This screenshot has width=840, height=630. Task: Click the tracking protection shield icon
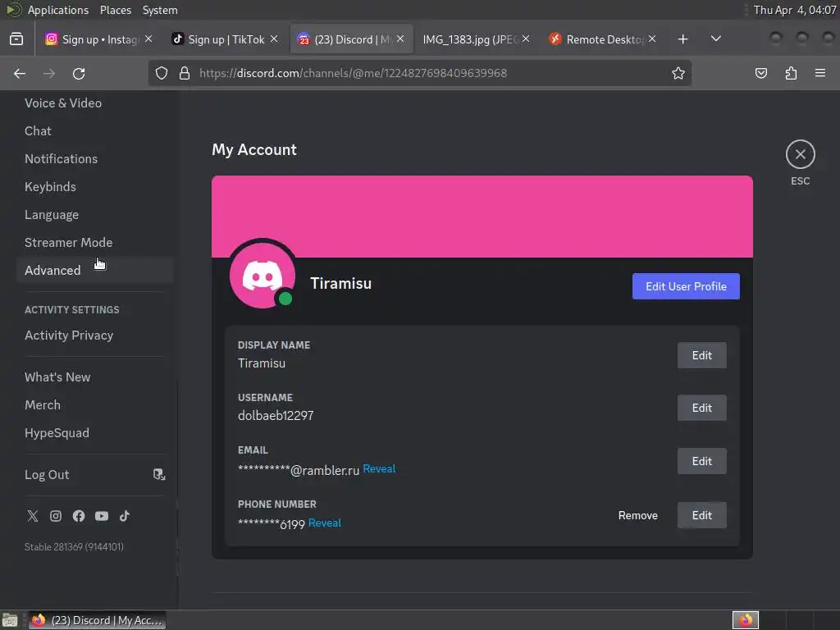click(162, 73)
